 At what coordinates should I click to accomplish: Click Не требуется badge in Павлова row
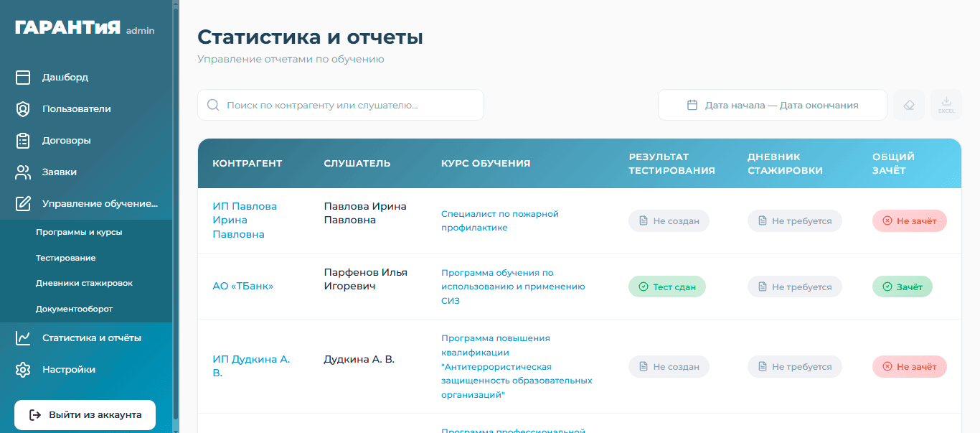pos(794,220)
